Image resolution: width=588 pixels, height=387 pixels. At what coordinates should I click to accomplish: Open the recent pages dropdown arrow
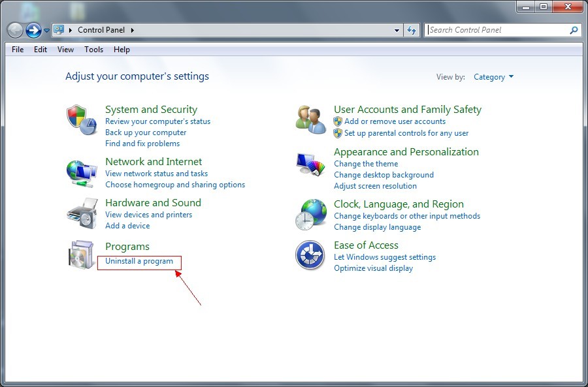pos(46,30)
